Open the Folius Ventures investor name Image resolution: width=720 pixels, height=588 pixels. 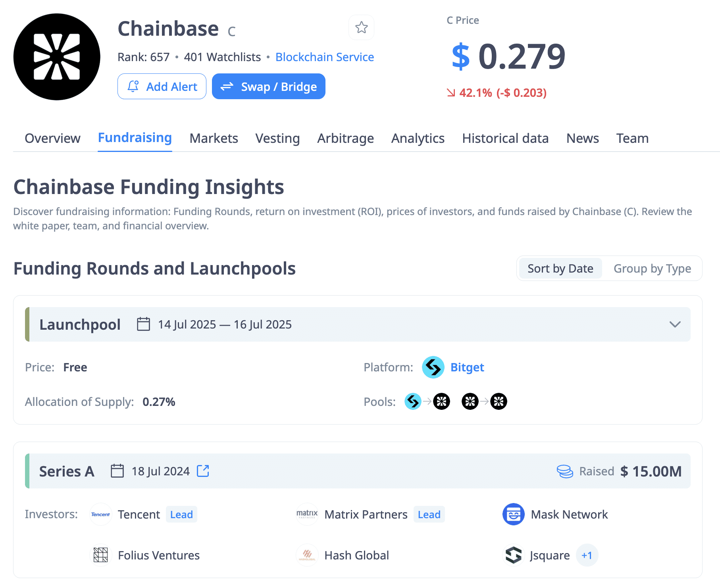(x=159, y=555)
